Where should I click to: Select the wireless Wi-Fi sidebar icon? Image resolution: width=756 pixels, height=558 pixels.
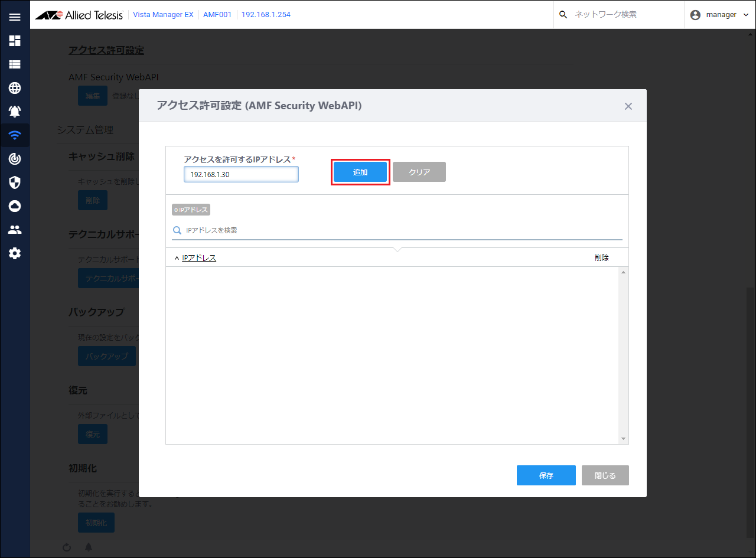point(15,135)
